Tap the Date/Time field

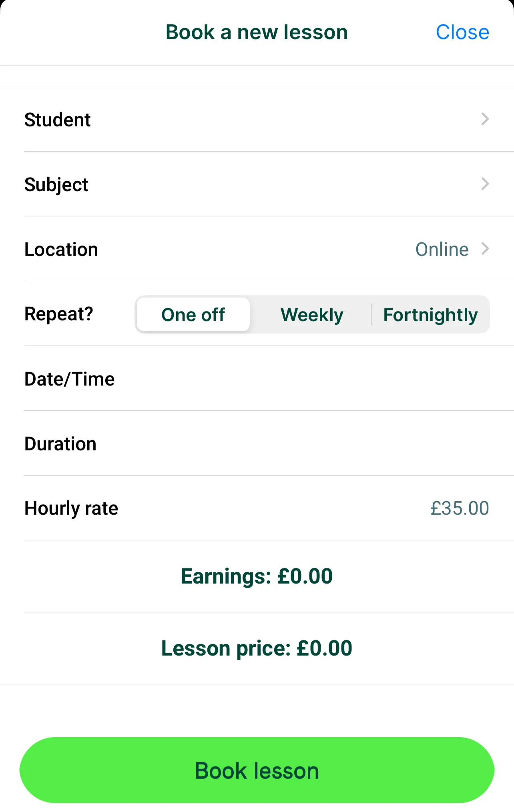[x=257, y=378]
